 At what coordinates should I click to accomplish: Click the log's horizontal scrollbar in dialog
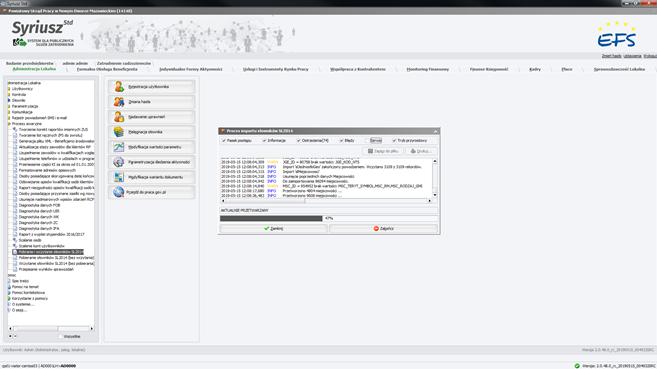point(326,201)
